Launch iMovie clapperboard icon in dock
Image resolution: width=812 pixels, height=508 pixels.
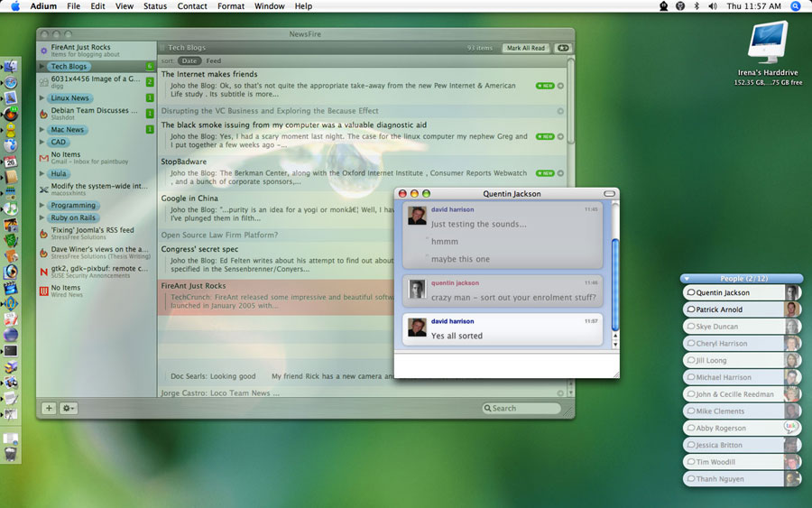(x=10, y=288)
